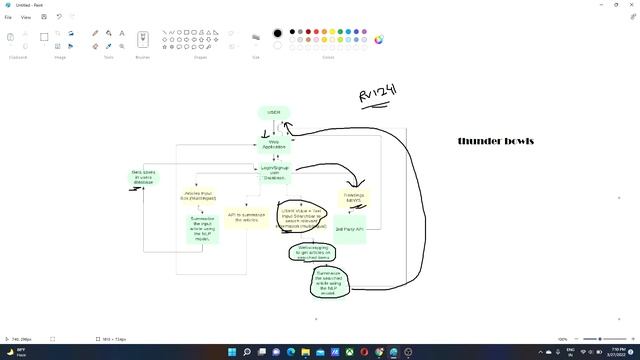Image resolution: width=640 pixels, height=360 pixels.
Task: Undo the last drawing action
Action: (x=59, y=17)
